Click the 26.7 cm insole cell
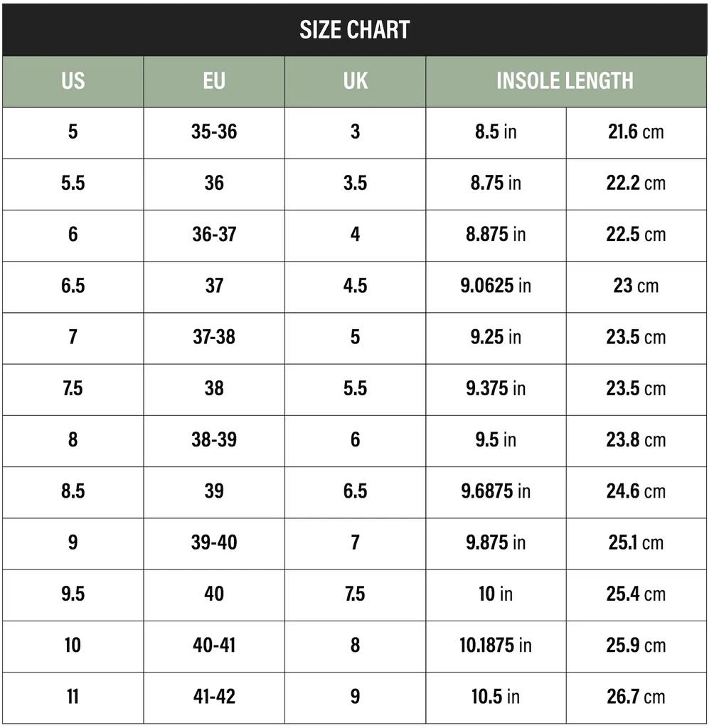Image resolution: width=709 pixels, height=728 pixels. [636, 697]
